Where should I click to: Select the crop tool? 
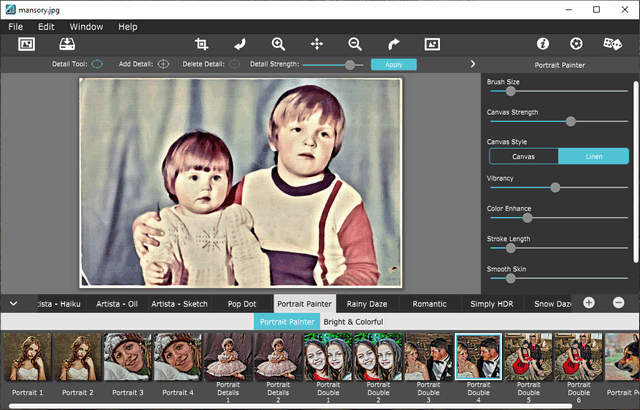201,44
